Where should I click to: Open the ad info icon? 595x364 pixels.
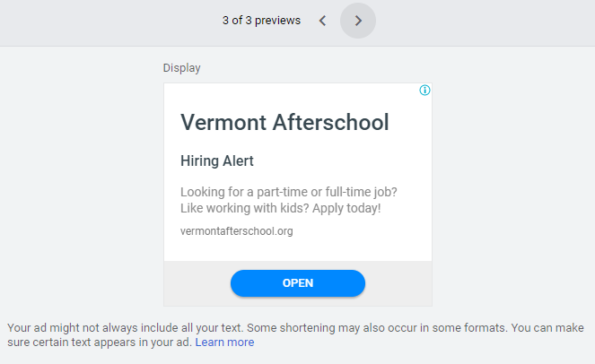pos(424,91)
